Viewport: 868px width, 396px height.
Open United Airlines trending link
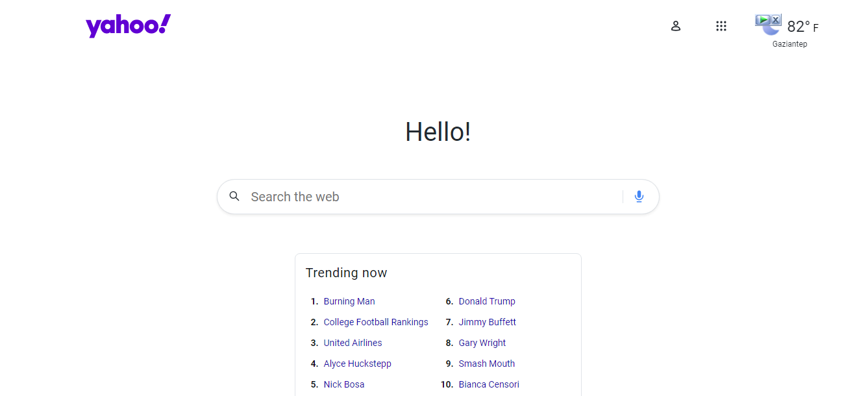click(x=353, y=343)
